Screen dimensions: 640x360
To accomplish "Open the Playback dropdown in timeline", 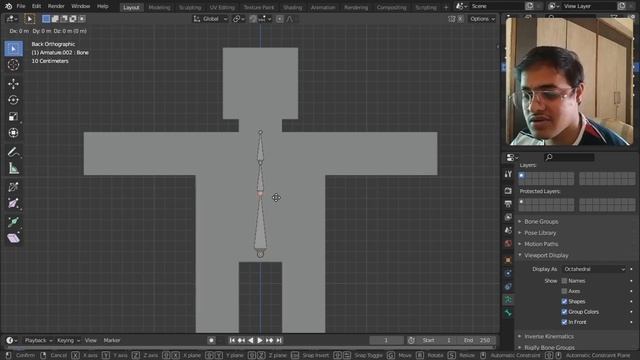I will [x=38, y=340].
